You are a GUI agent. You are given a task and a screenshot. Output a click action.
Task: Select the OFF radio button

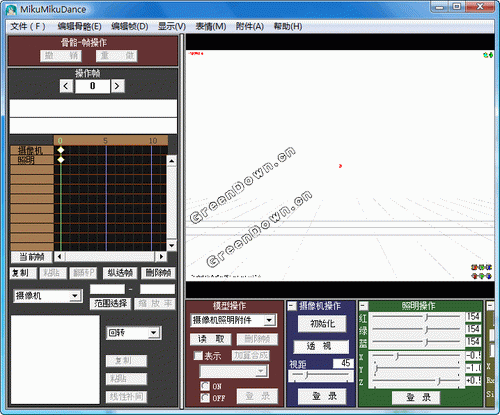click(205, 398)
